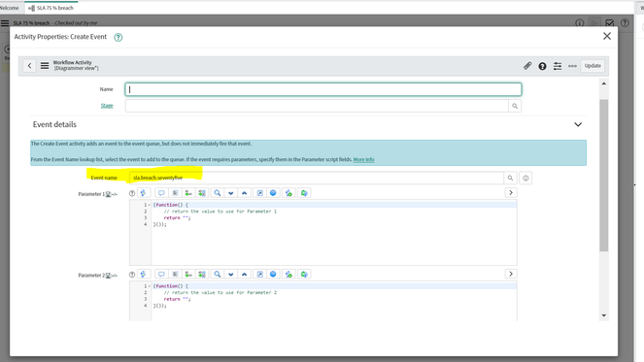Open help beside Activity Properties: Create Event
644x362 pixels.
119,37
